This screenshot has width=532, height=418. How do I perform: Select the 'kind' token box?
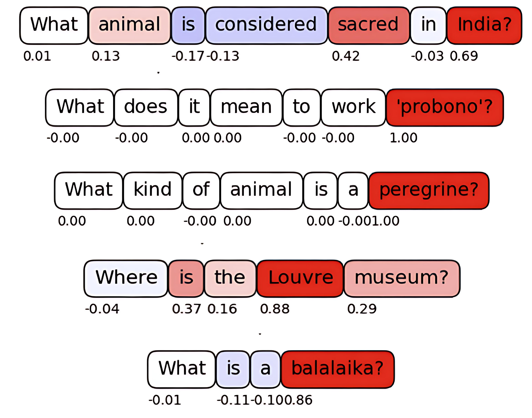153,191
